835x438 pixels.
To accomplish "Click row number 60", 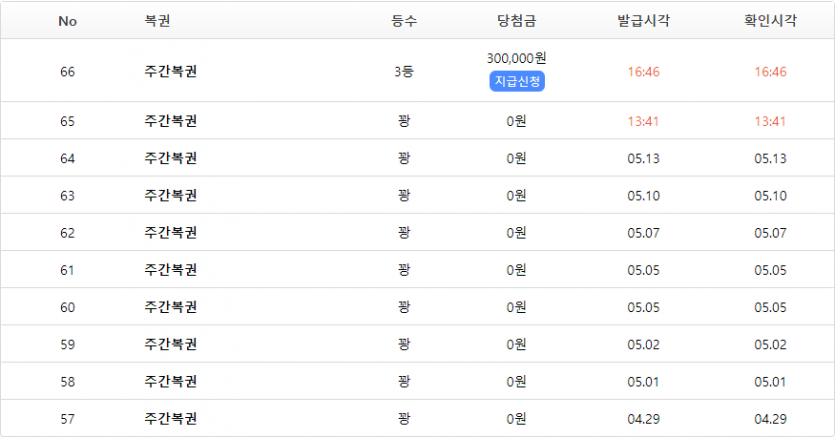I will click(x=68, y=308).
